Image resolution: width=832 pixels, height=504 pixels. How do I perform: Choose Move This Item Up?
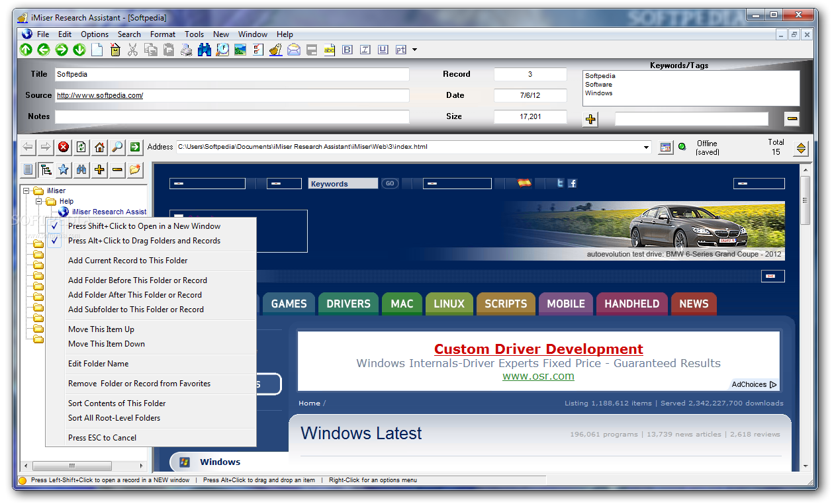pos(101,329)
